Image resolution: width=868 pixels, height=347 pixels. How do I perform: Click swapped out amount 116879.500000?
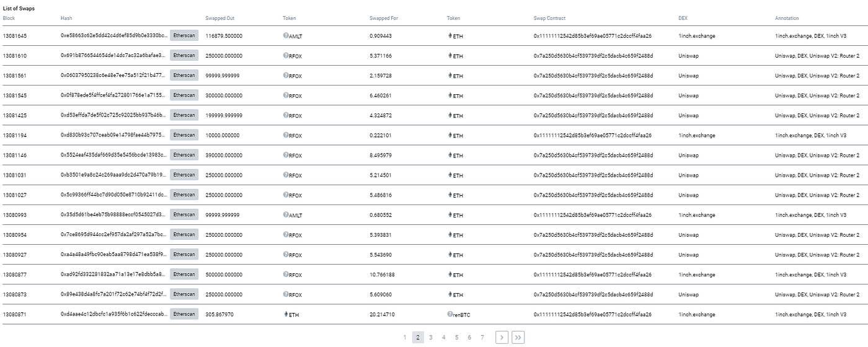[224, 36]
